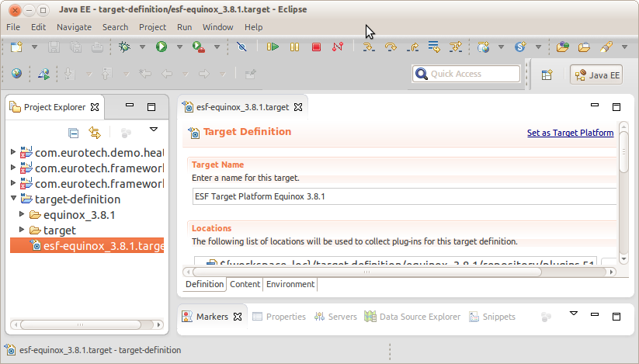Open the Snippets view tab
The width and height of the screenshot is (639, 364).
492,317
